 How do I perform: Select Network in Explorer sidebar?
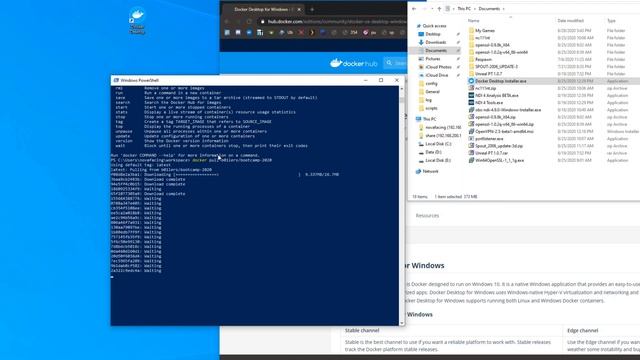pyautogui.click(x=430, y=171)
